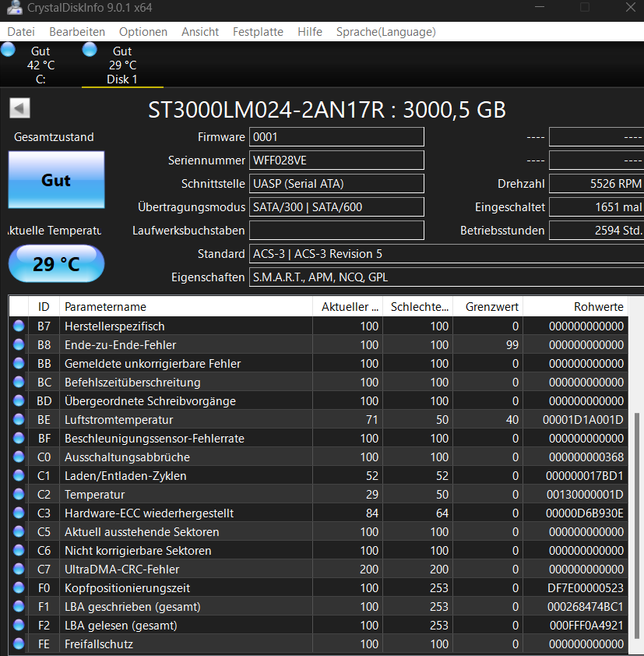
Task: Click status orb of F1 LBA geschrieben row
Action: tap(19, 606)
